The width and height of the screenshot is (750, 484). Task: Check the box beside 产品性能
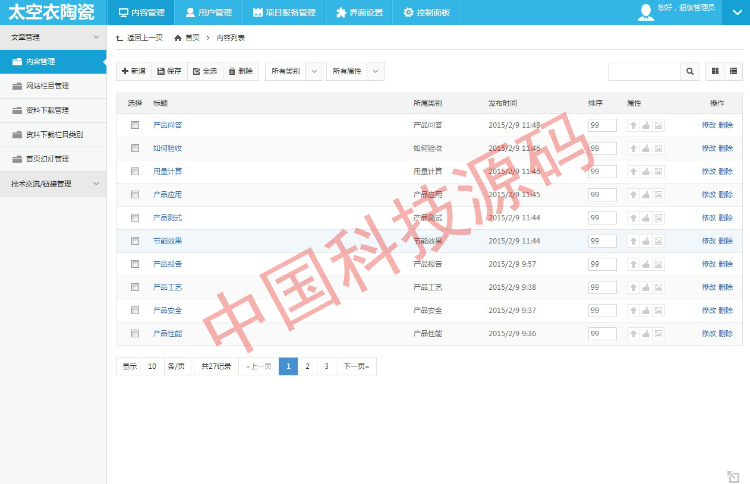[135, 333]
